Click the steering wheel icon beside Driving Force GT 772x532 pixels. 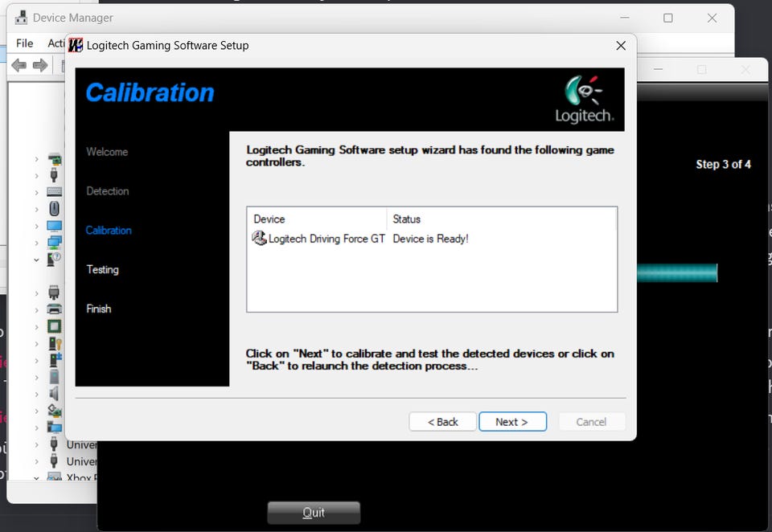258,238
